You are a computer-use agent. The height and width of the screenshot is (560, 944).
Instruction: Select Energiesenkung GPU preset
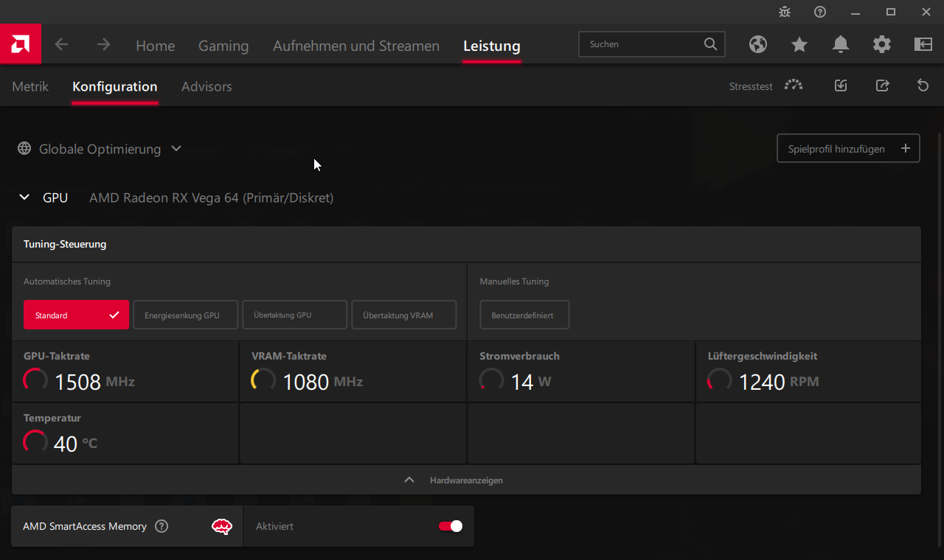(186, 315)
